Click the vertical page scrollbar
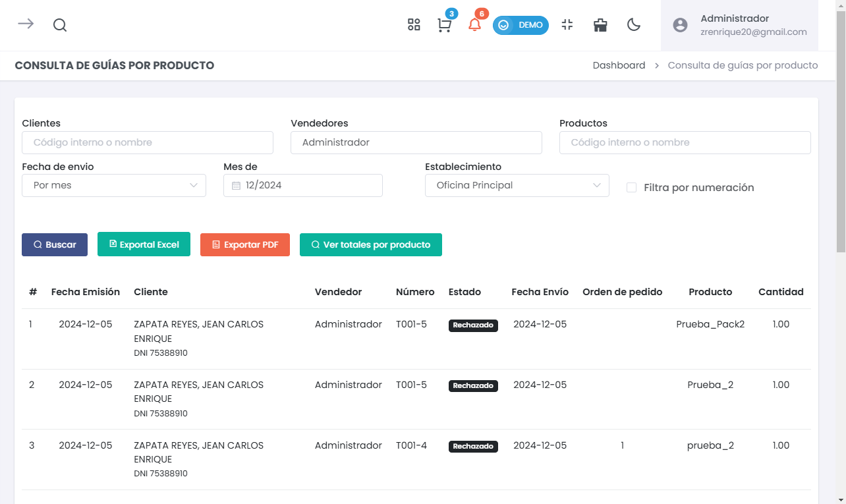Image resolution: width=846 pixels, height=504 pixels. pos(841,132)
